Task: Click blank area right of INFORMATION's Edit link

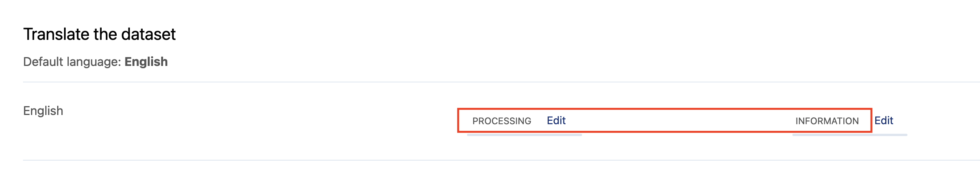Action: click(x=940, y=121)
